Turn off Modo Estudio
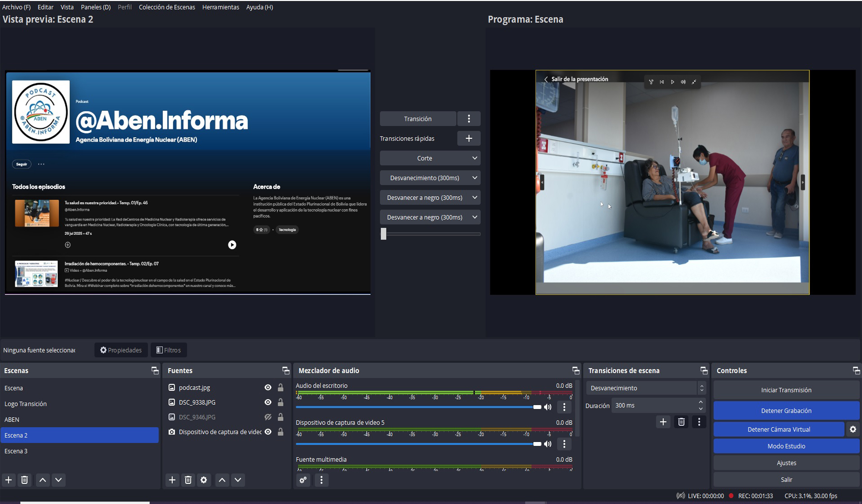The width and height of the screenshot is (862, 504). 786,446
